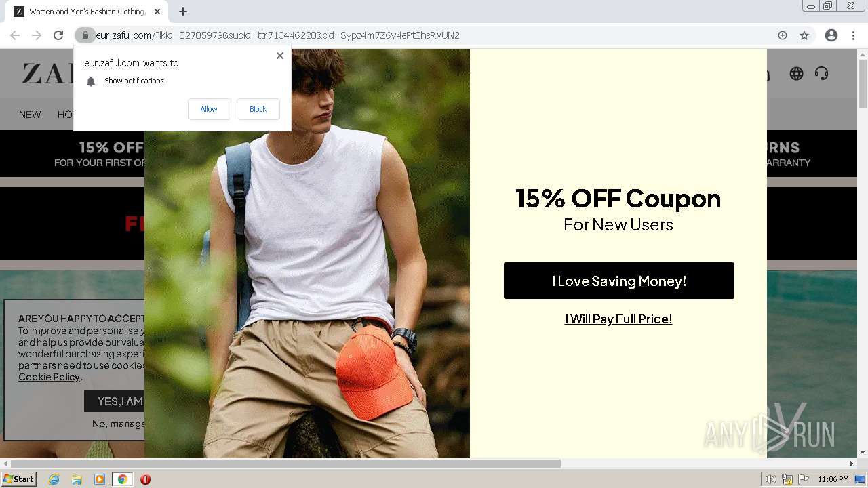Decline with I Will Pay Full Price
Viewport: 868px width, 488px height.
click(x=618, y=319)
